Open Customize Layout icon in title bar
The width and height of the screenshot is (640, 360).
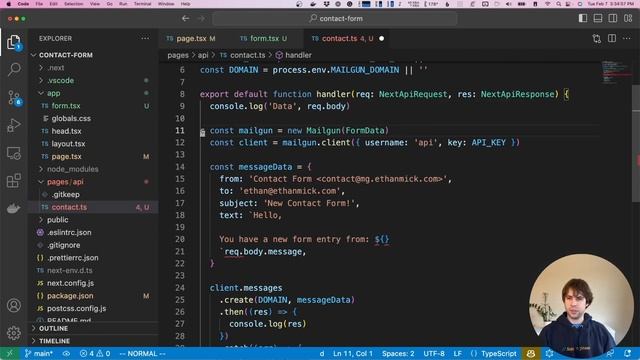(628, 18)
